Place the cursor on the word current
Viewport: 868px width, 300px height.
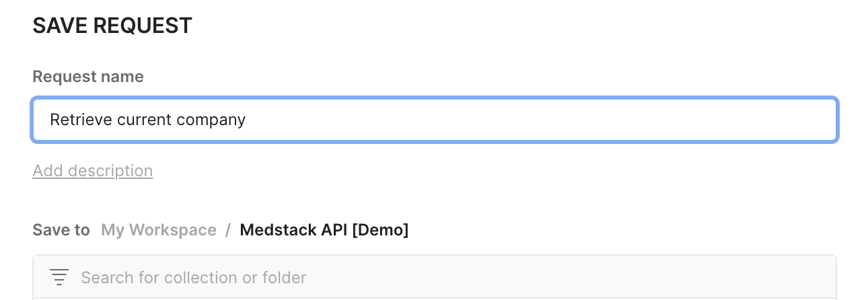(144, 120)
